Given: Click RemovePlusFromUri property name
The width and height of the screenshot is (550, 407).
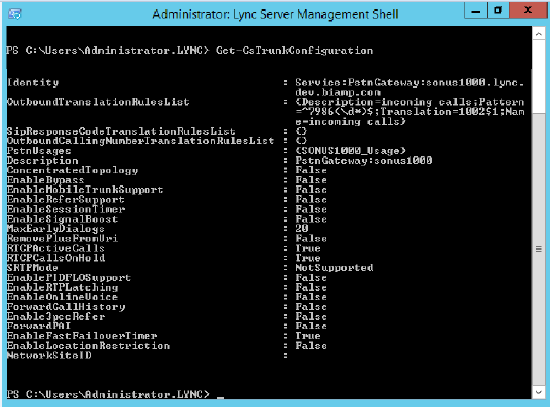Looking at the screenshot, I should coord(62,239).
